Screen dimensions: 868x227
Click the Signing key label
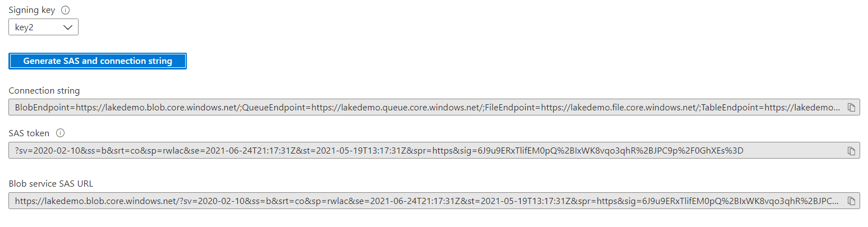pos(32,10)
